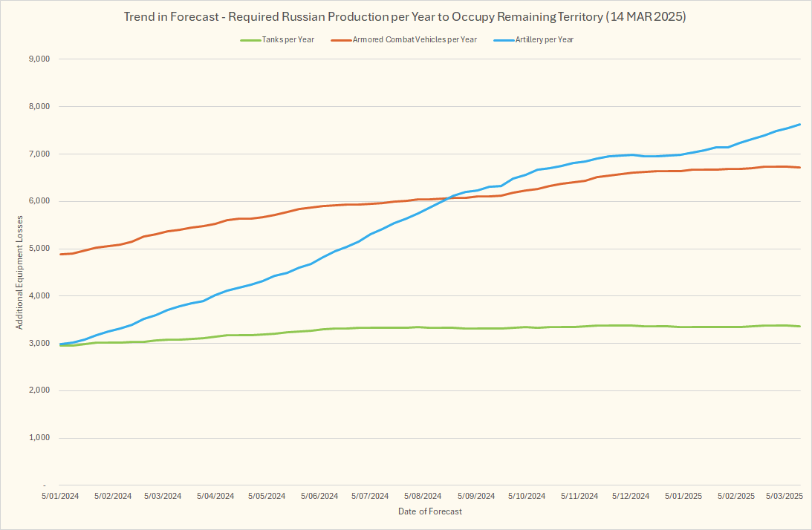The image size is (812, 530).
Task: Select the Additional Equipment Losses axis title
Action: coord(20,272)
